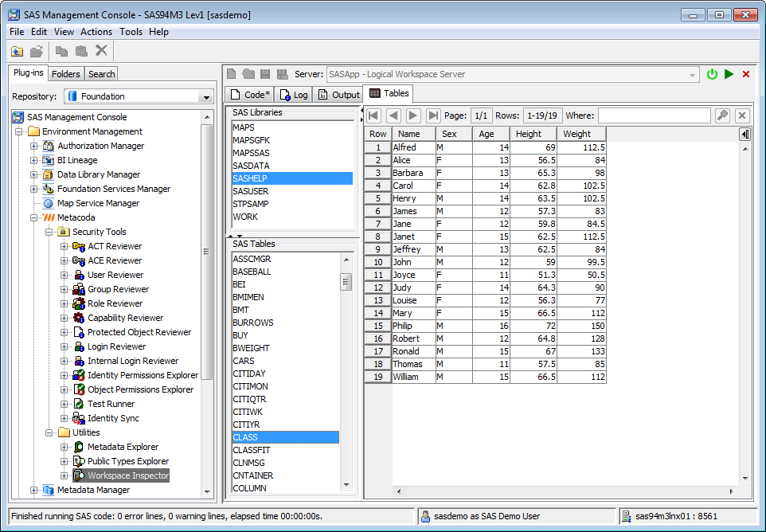This screenshot has height=532, width=766.
Task: Click the red X disconnect icon
Action: click(746, 74)
